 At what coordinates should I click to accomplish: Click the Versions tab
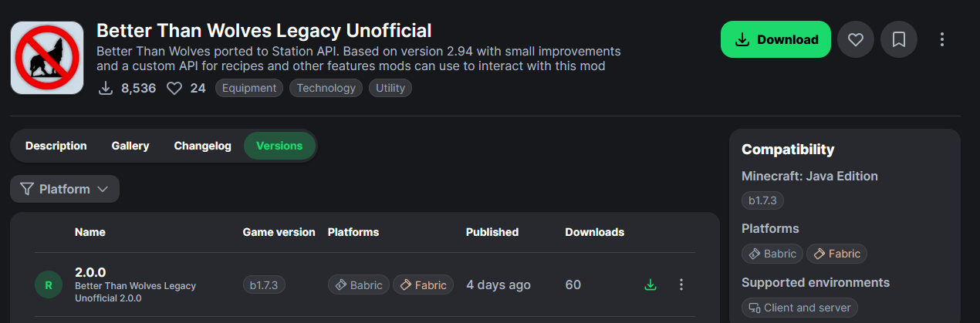[279, 146]
